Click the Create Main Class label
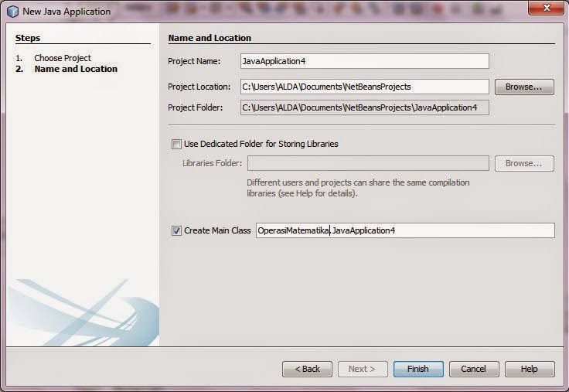The width and height of the screenshot is (569, 392). coord(217,230)
